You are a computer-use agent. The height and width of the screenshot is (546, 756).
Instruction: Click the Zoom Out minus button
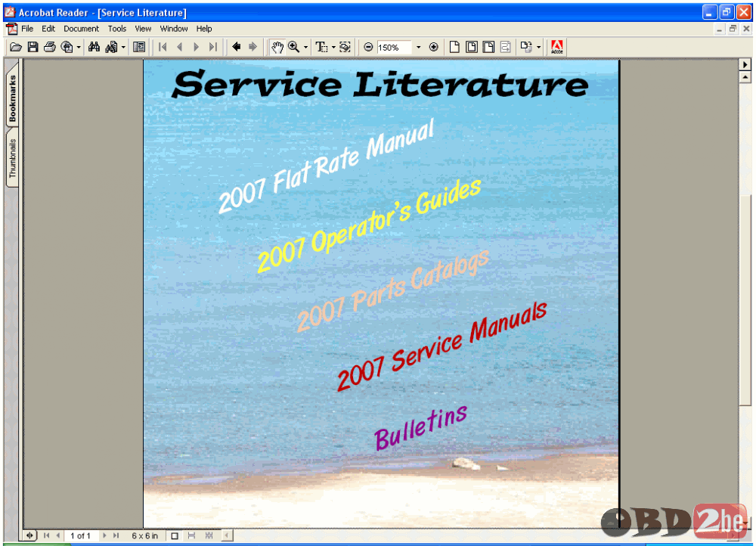[x=368, y=47]
